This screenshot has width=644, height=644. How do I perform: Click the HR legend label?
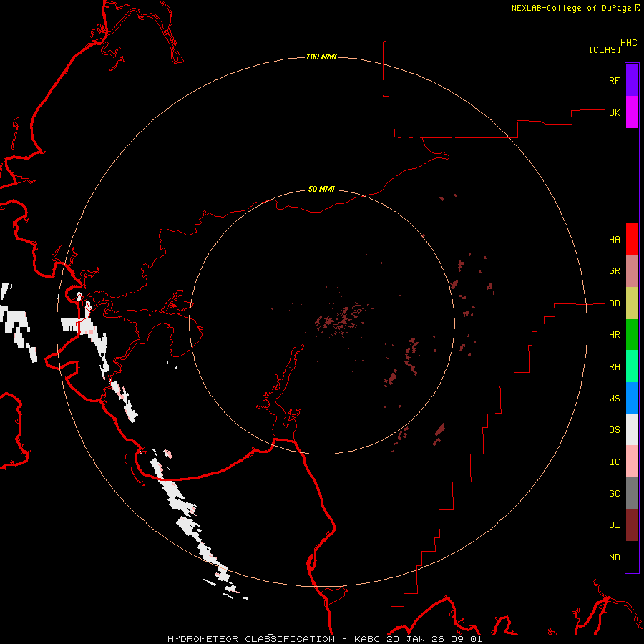coord(614,335)
